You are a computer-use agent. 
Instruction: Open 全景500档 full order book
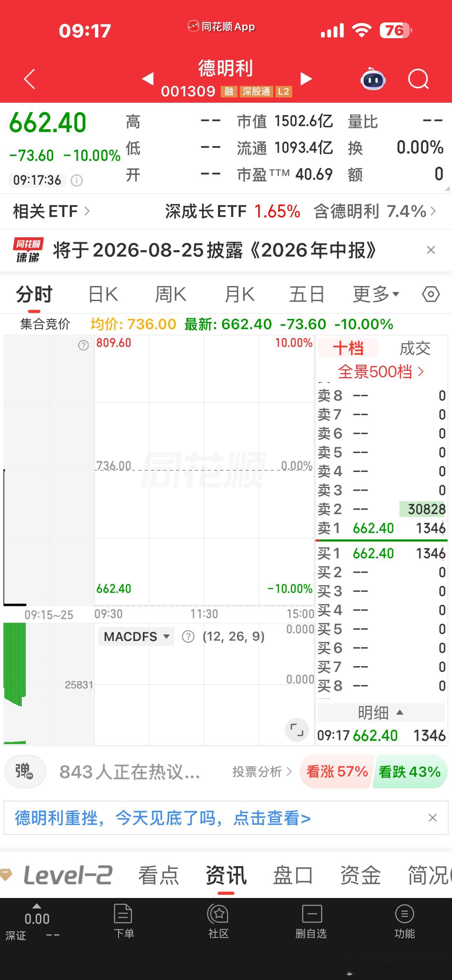click(x=381, y=371)
